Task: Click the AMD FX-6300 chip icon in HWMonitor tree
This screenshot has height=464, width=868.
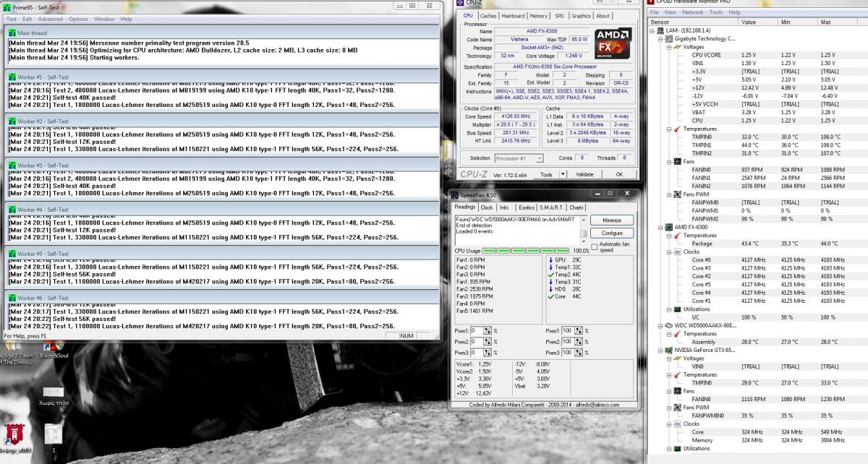Action: (x=668, y=227)
